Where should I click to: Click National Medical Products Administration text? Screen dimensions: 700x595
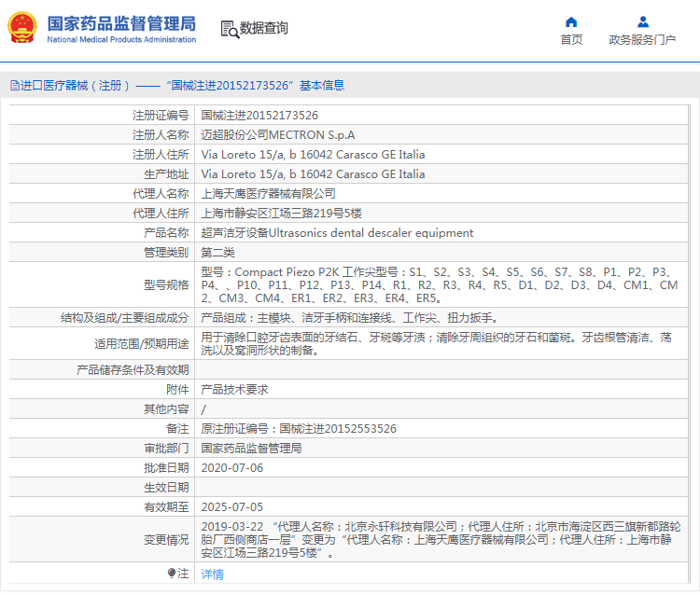[x=121, y=40]
